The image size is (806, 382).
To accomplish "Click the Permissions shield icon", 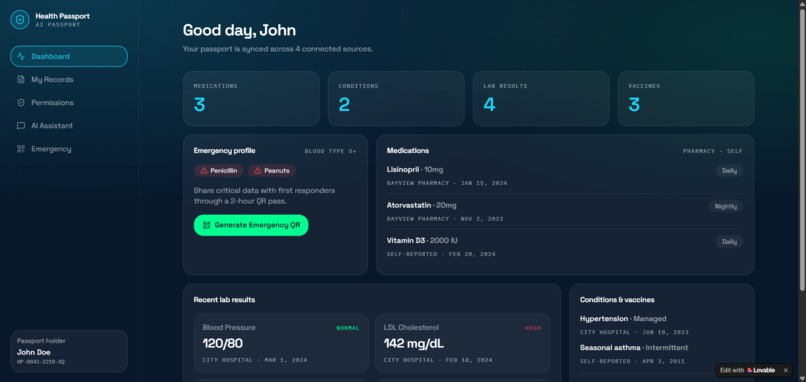I will click(x=21, y=103).
